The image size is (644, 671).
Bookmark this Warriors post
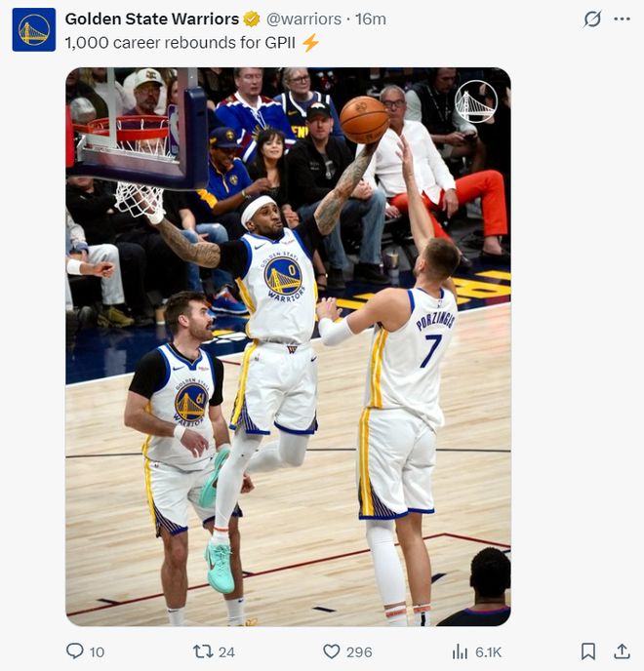pos(587,651)
